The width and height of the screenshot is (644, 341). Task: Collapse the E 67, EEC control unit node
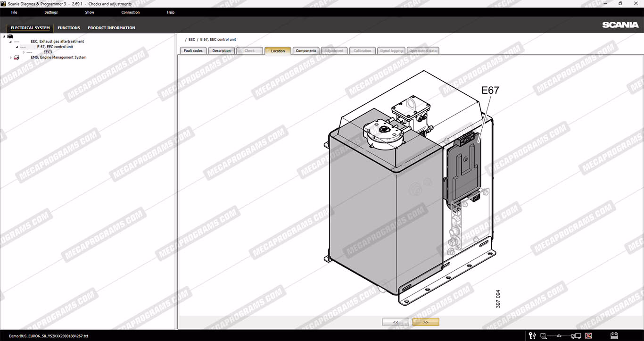pos(17,47)
